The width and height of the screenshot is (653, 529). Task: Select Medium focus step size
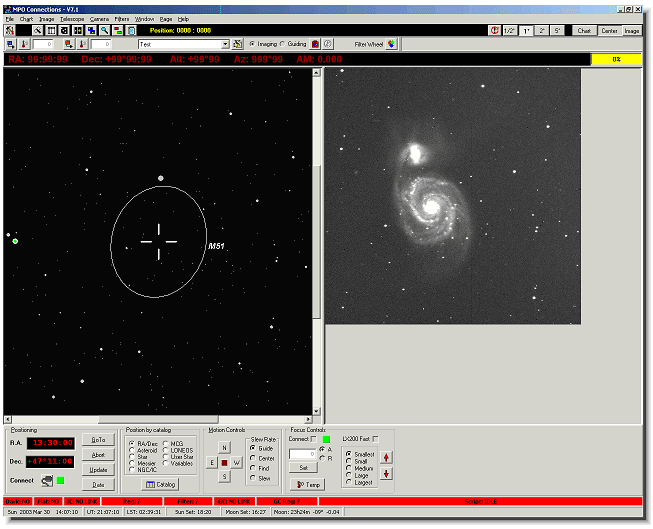(349, 468)
